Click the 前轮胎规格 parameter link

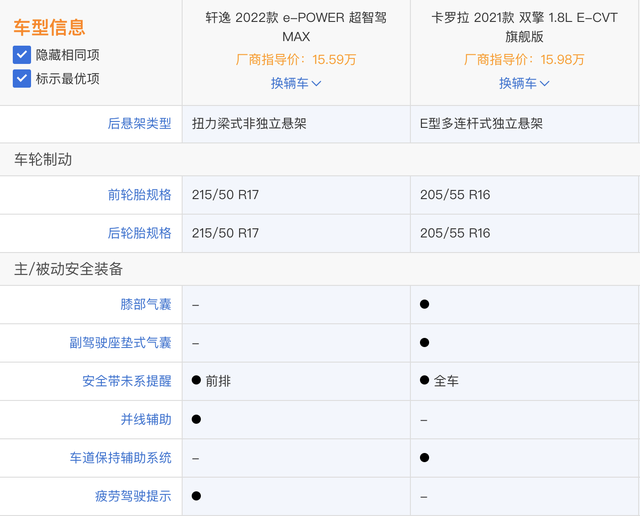(x=139, y=195)
